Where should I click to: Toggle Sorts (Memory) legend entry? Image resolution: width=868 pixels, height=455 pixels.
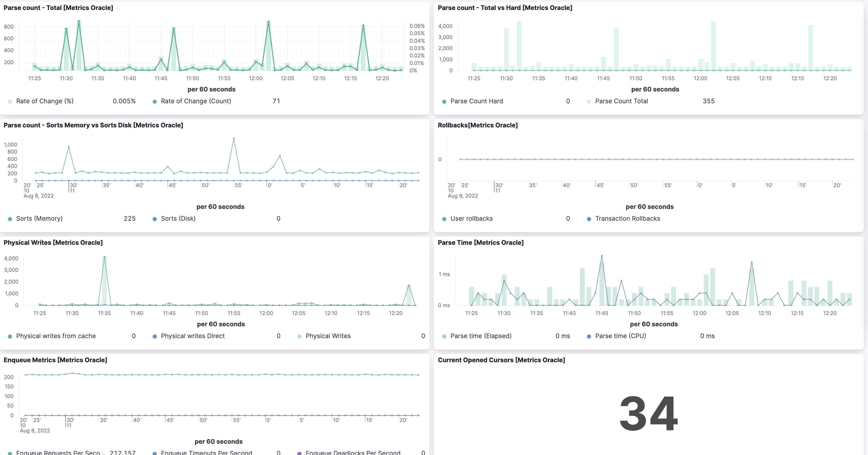point(39,219)
